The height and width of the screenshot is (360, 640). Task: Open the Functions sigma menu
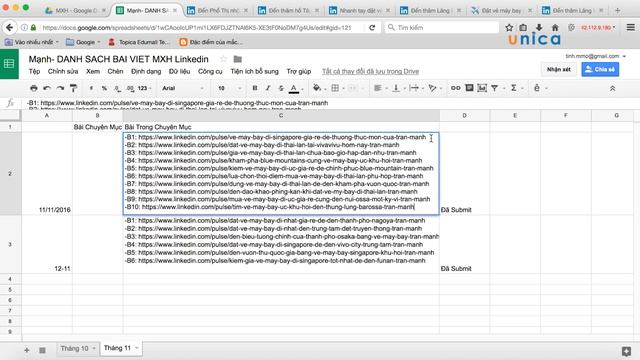pyautogui.click(x=513, y=88)
